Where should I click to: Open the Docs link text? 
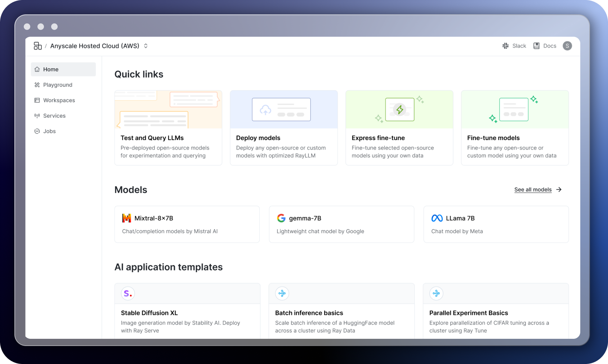tap(550, 46)
